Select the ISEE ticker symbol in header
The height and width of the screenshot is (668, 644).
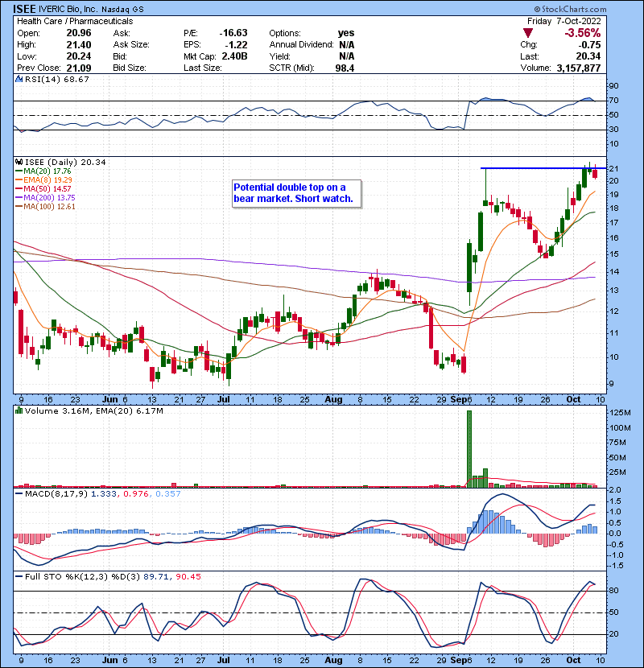tap(24, 9)
